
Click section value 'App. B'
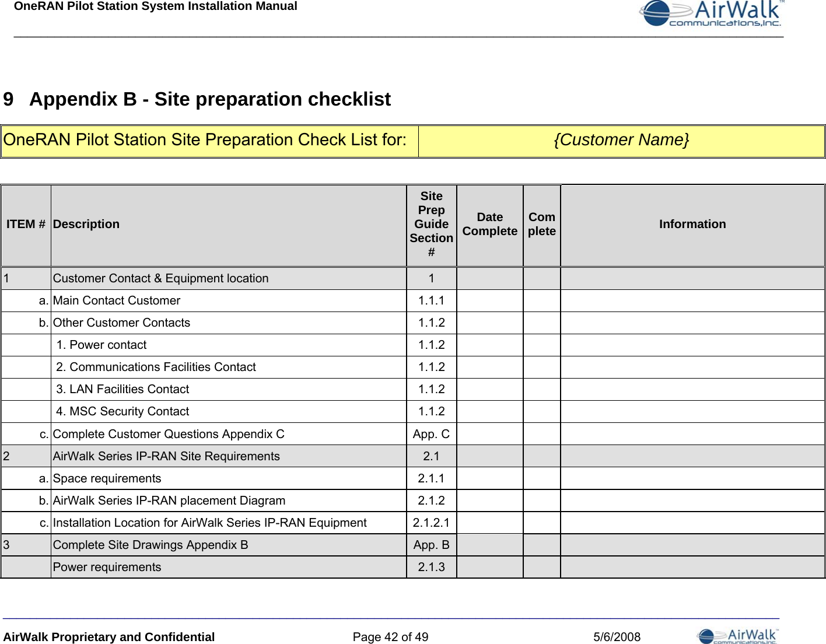432,545
